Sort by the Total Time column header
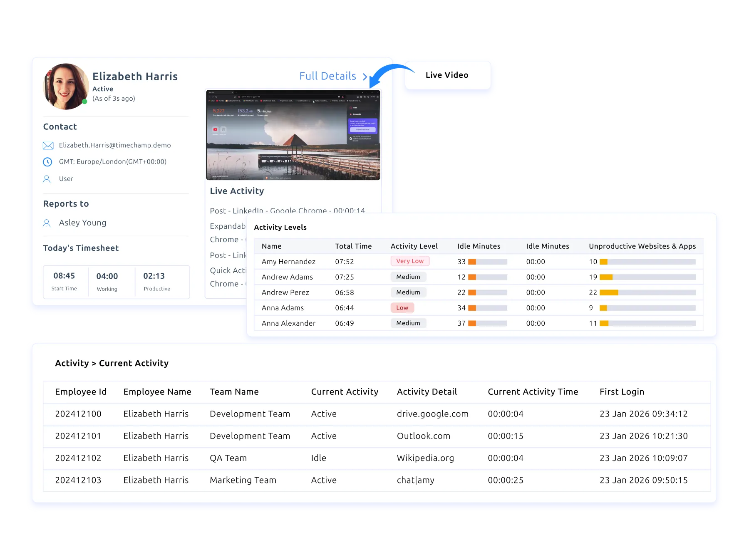749x560 pixels. click(x=353, y=246)
